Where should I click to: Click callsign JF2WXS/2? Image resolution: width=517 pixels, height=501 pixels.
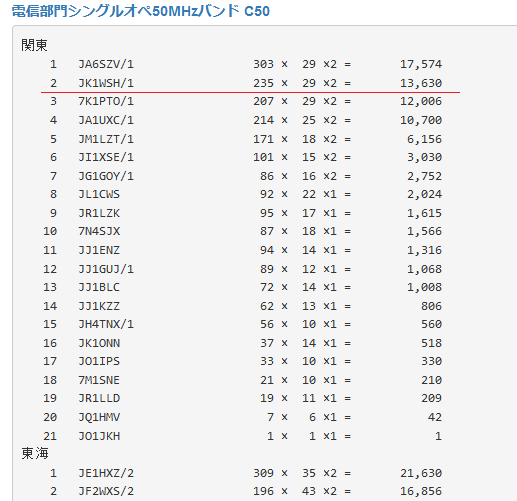106,491
